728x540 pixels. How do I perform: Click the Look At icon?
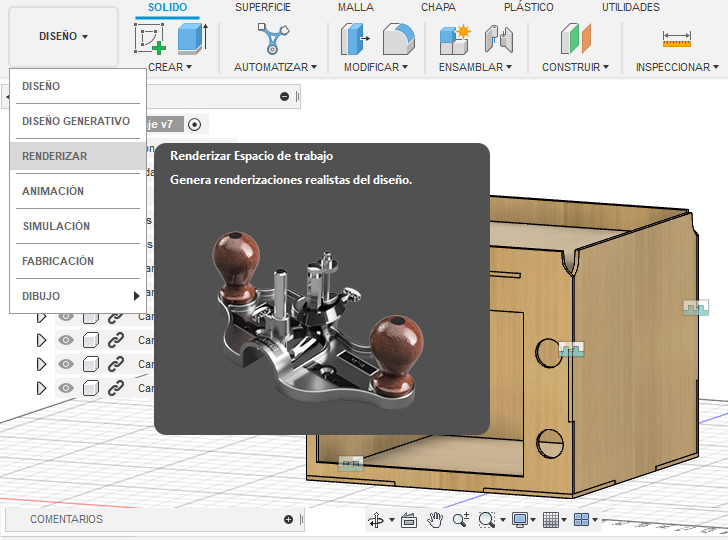point(409,520)
